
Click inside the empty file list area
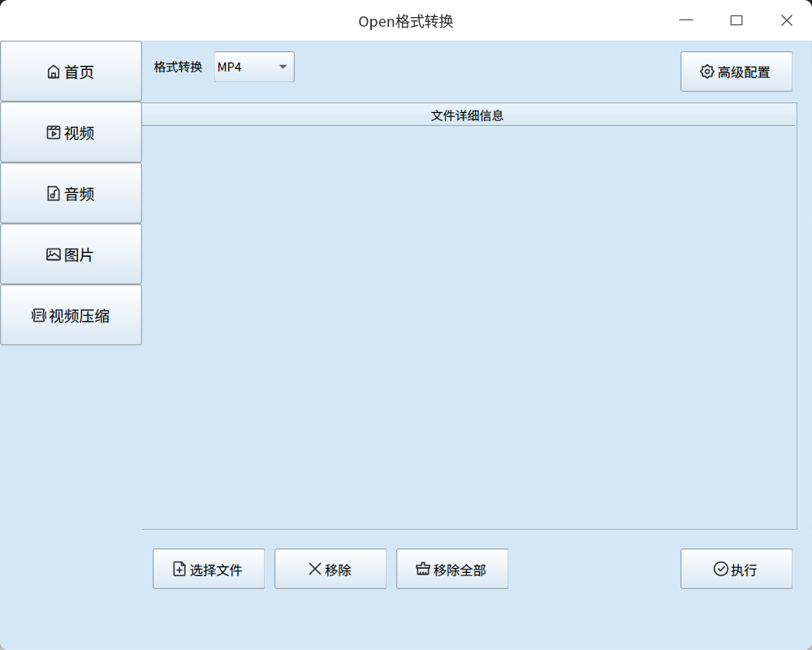[469, 327]
